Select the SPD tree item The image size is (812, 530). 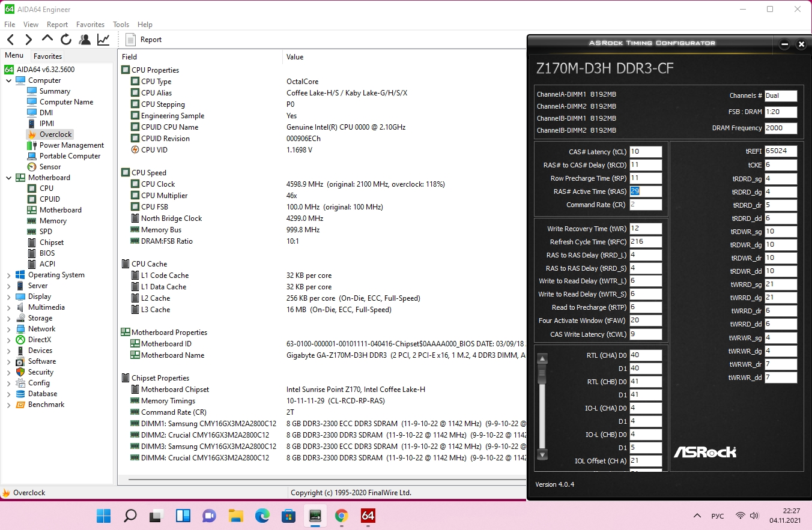[46, 232]
